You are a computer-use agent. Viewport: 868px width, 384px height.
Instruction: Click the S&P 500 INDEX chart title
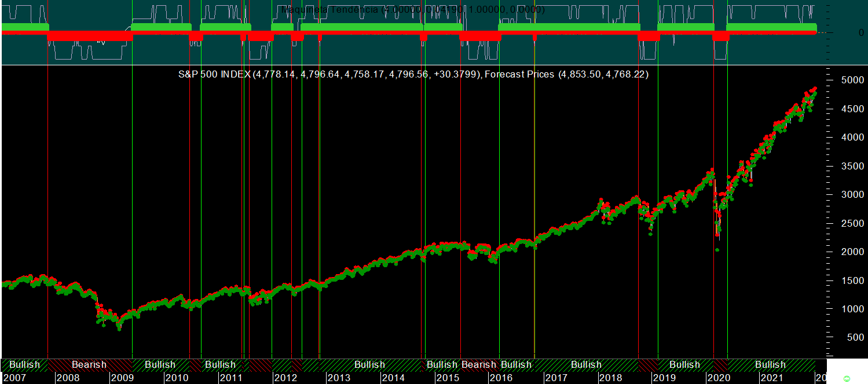click(x=329, y=75)
